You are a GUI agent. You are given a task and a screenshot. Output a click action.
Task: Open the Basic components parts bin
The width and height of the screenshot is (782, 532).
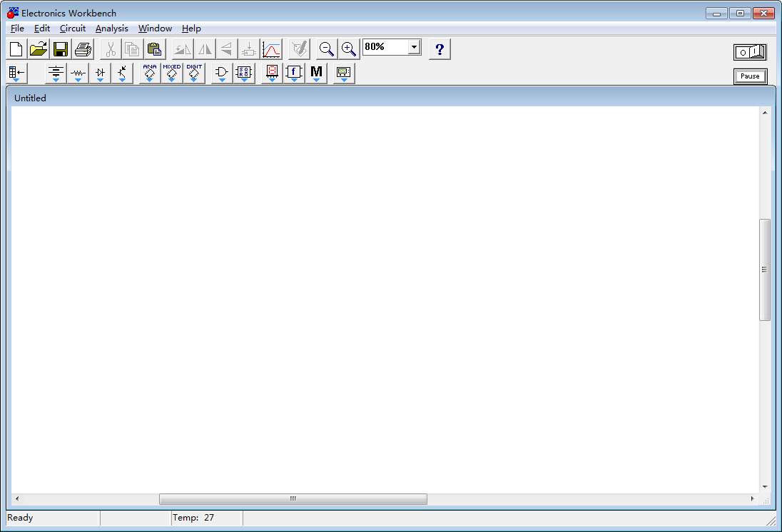click(78, 73)
